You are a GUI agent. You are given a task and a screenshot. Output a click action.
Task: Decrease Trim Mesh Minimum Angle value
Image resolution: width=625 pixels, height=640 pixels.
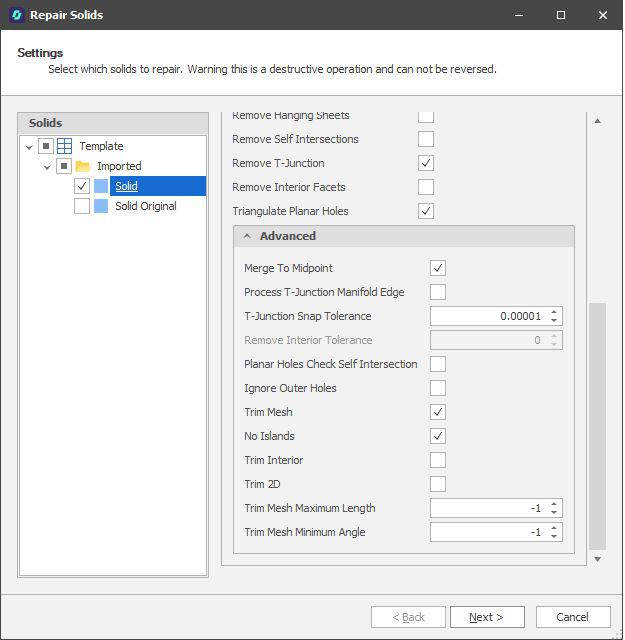(554, 536)
